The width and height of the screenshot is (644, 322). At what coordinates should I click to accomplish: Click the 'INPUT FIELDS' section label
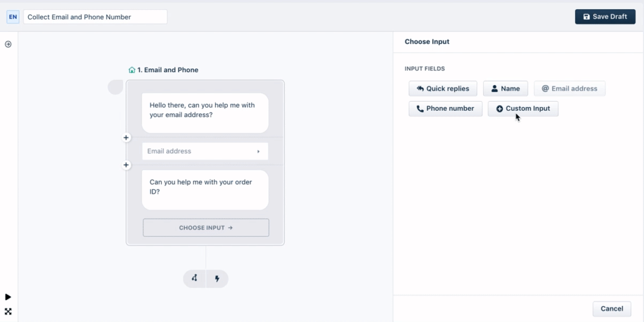424,69
